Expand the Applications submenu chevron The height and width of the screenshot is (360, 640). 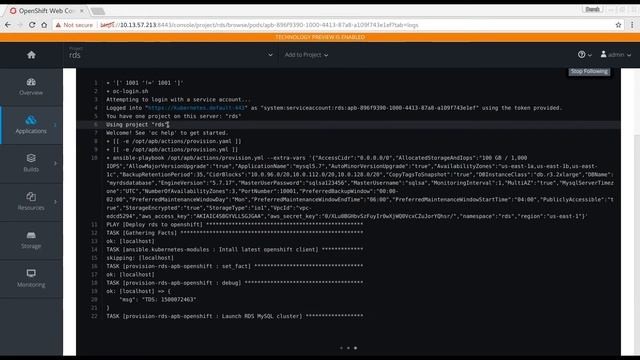(x=55, y=125)
